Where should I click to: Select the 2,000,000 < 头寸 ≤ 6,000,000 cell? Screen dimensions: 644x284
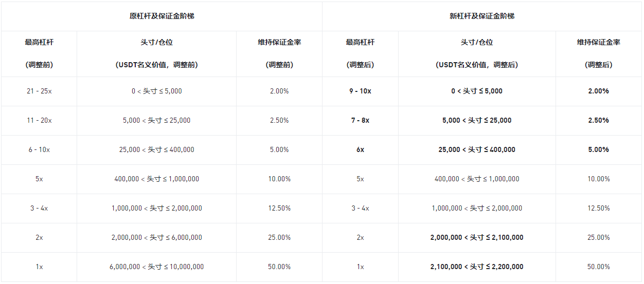[x=156, y=238]
